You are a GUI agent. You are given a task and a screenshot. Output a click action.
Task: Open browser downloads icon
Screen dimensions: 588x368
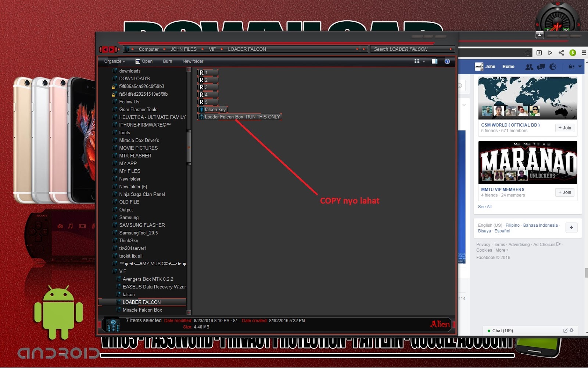coord(539,53)
